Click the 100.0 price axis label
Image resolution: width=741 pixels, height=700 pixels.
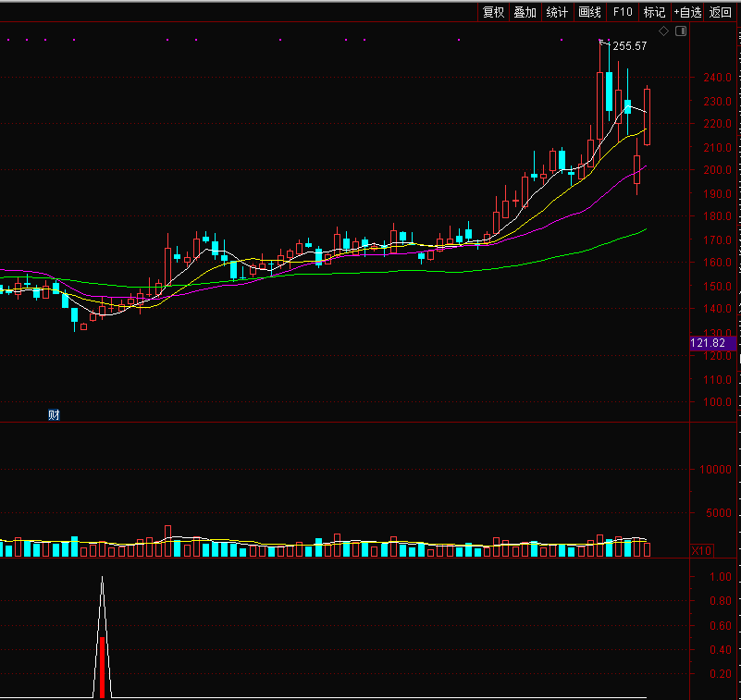(x=717, y=402)
